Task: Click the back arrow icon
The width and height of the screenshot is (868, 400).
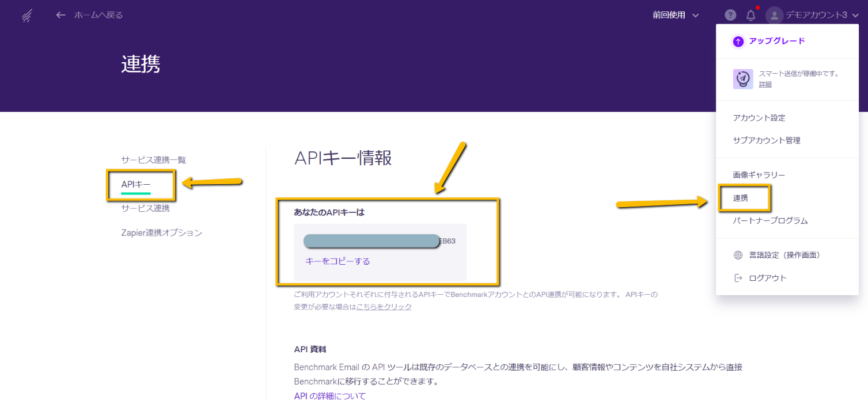Action: point(60,15)
